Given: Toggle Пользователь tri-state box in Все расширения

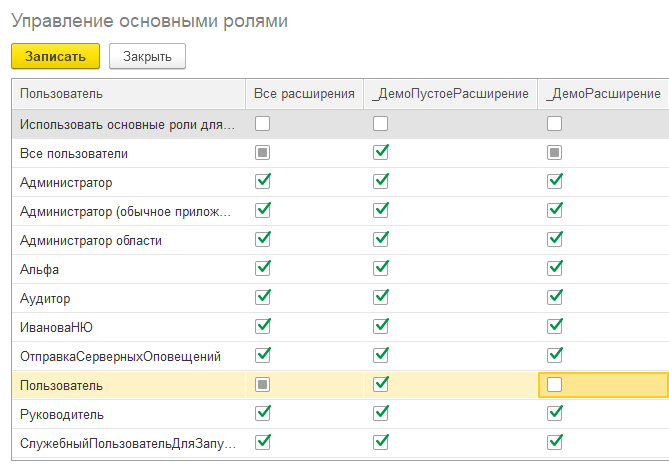Looking at the screenshot, I should (x=262, y=384).
